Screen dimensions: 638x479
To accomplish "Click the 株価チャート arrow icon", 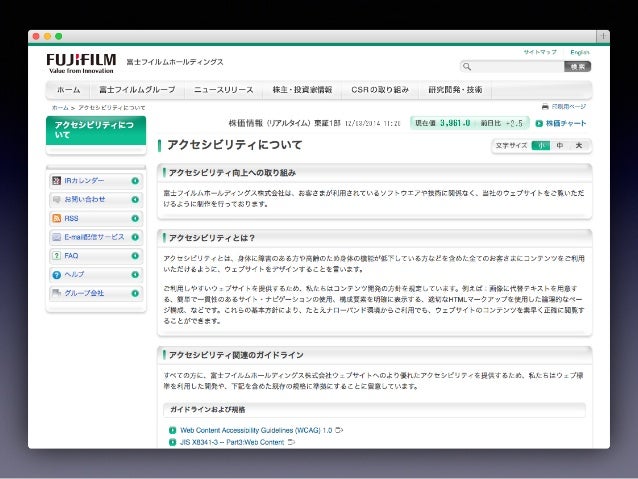I will point(539,123).
